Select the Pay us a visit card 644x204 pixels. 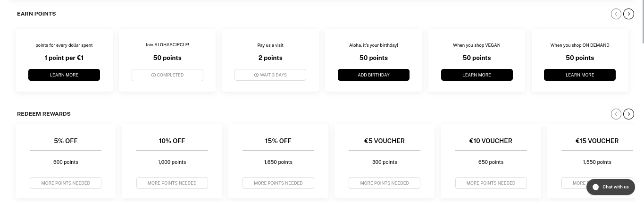tap(270, 60)
